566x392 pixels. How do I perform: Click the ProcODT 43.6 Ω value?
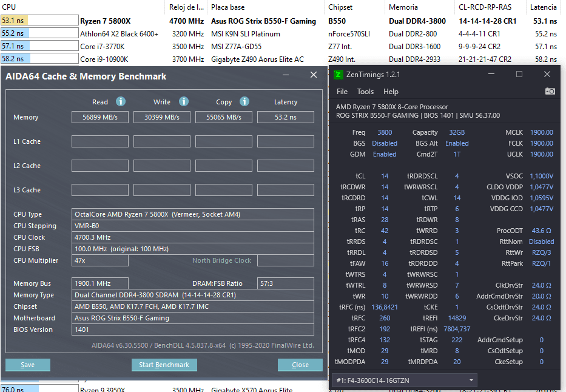pos(542,231)
